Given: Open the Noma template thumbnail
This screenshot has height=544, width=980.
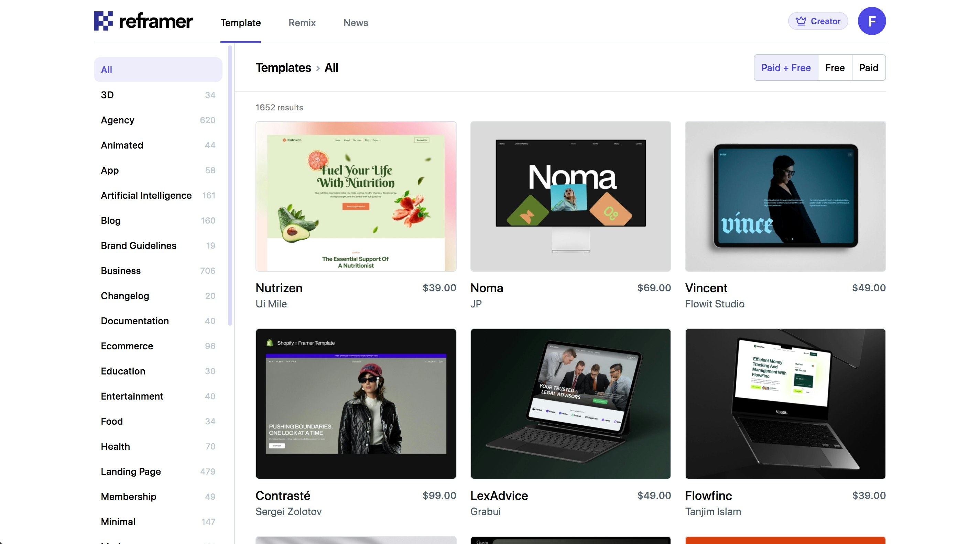Looking at the screenshot, I should (570, 196).
